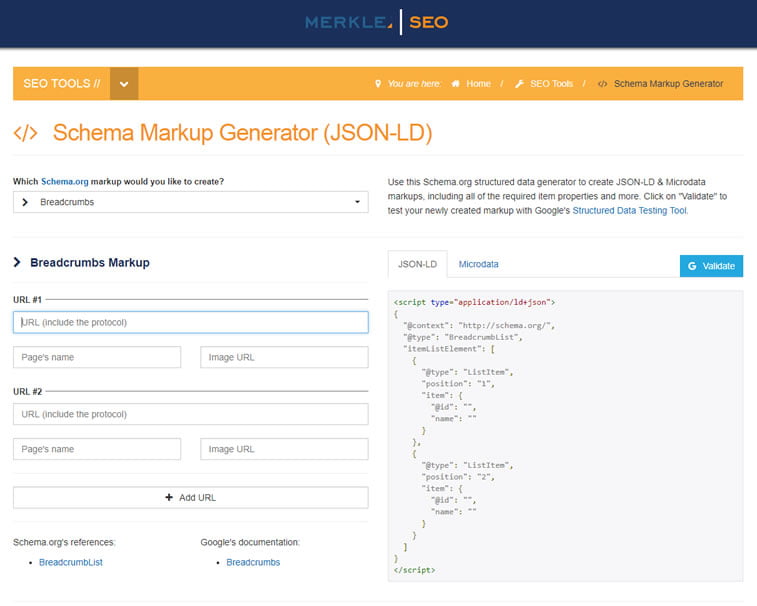757x606 pixels.
Task: Click the "itemListElement" code line
Action: (449, 349)
